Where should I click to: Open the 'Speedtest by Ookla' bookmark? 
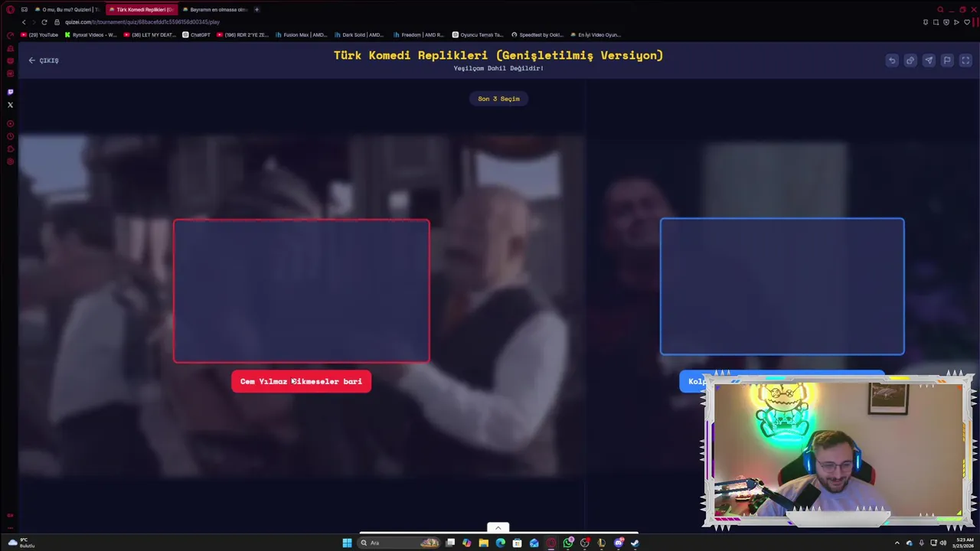[537, 34]
